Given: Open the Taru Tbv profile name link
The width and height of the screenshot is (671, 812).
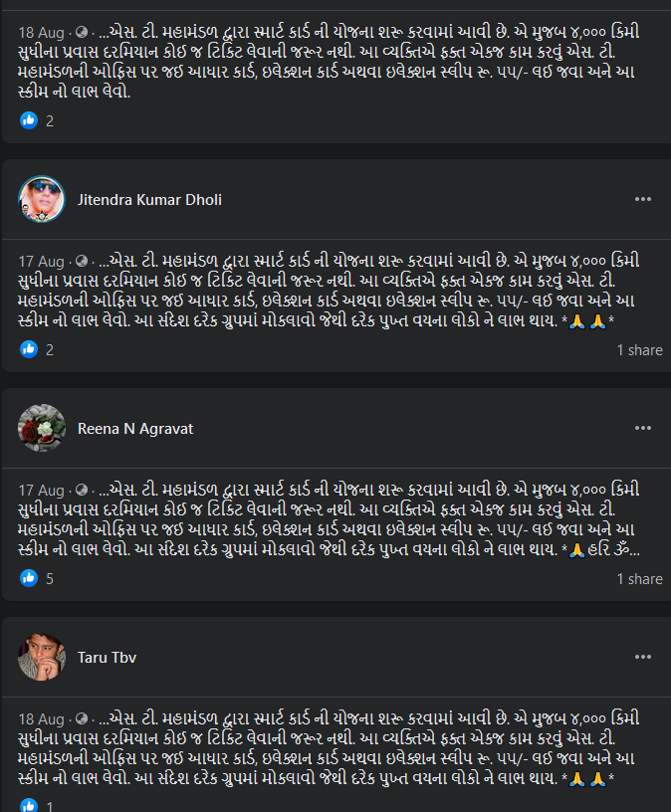Looking at the screenshot, I should pos(107,657).
